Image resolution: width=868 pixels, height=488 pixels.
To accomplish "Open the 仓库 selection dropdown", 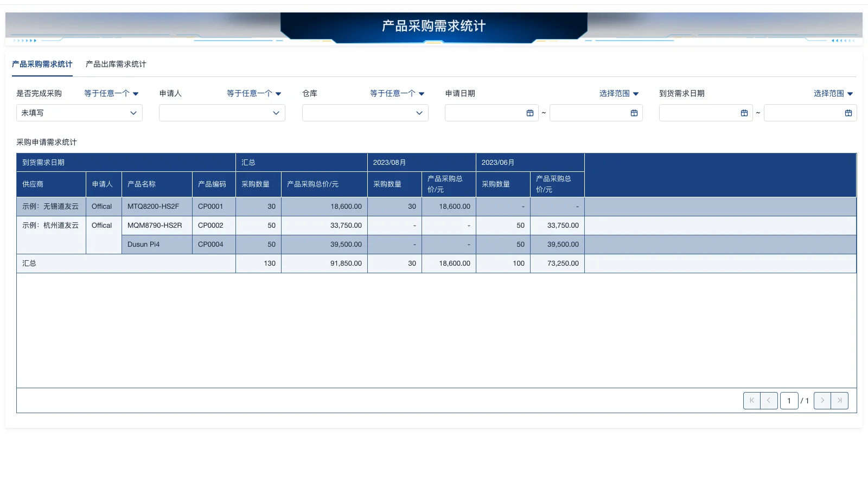I will [365, 113].
